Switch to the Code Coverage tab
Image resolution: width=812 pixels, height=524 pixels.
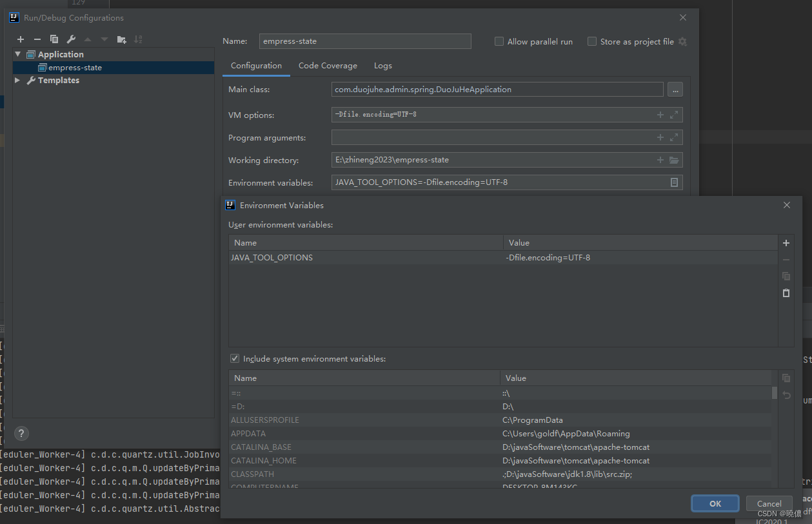point(328,65)
